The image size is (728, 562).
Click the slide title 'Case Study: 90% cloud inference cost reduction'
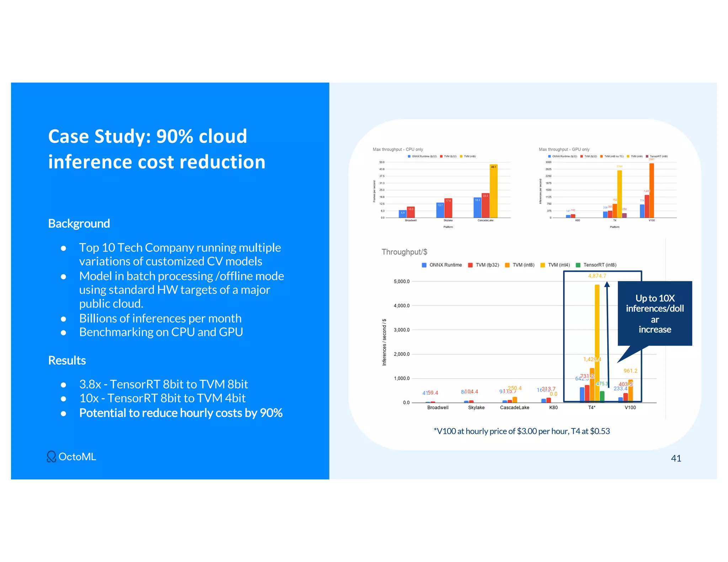coord(157,149)
